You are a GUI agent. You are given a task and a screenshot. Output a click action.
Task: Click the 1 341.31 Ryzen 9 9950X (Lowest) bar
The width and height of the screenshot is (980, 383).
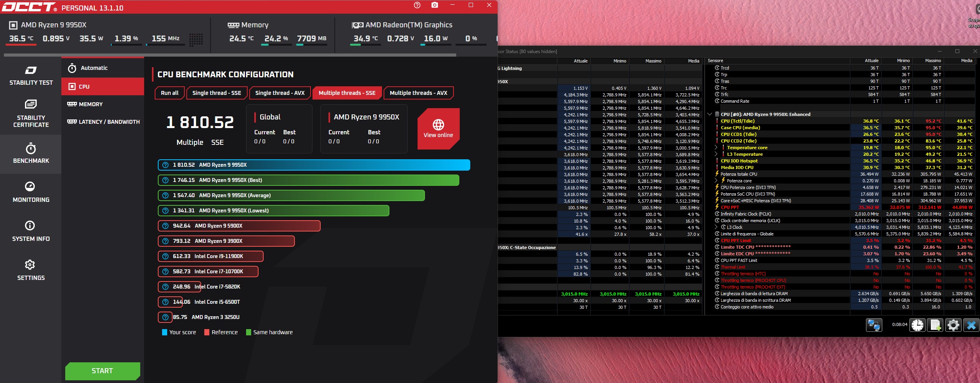click(x=273, y=210)
